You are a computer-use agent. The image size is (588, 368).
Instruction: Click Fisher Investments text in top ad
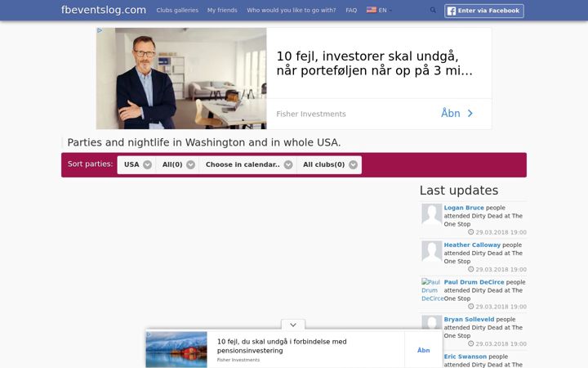311,114
